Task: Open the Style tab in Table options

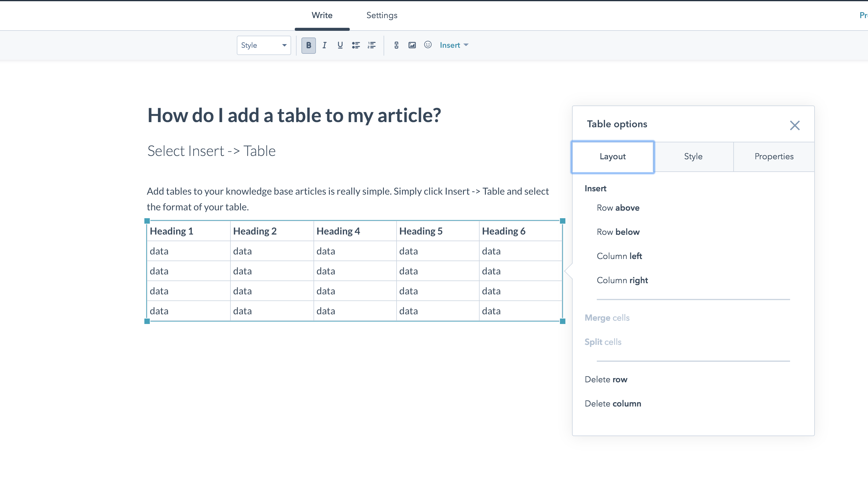Action: coord(693,156)
